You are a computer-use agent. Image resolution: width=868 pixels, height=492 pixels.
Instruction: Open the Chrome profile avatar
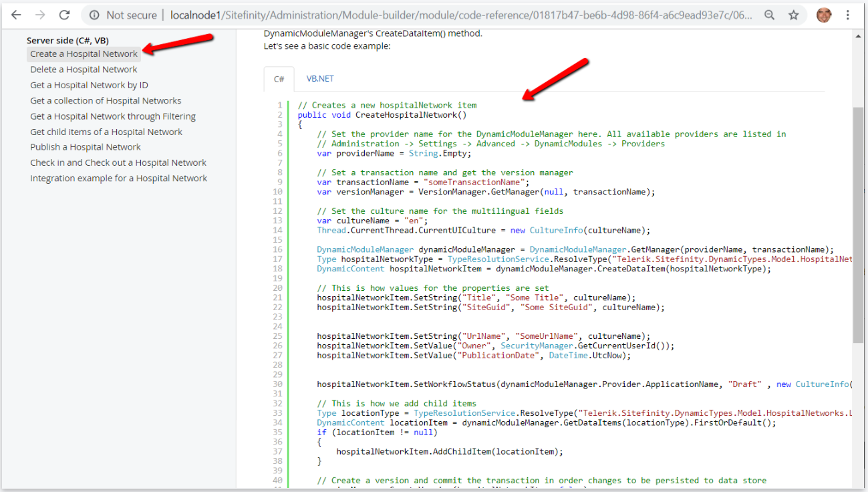tap(824, 15)
